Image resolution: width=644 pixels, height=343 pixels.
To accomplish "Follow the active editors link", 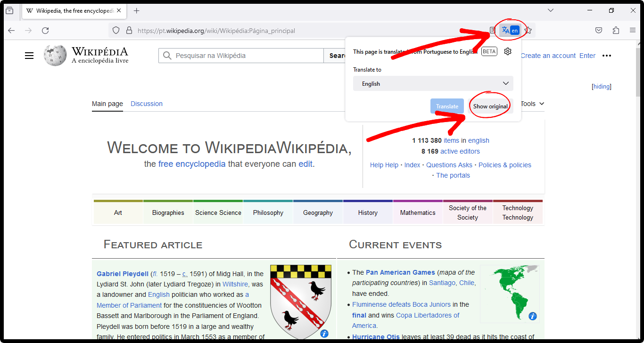I will tap(460, 151).
